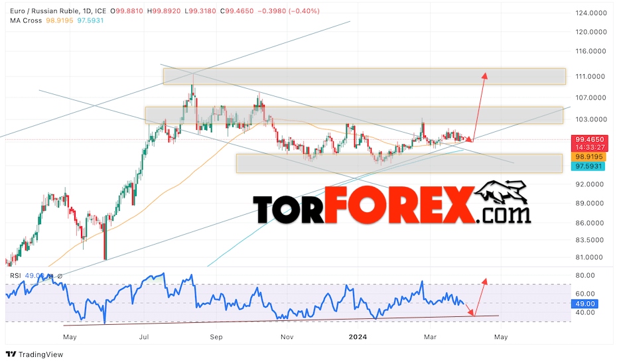Image resolution: width=619 pixels, height=364 pixels.
Task: Click the Mar label on the time axis
Action: click(x=430, y=337)
